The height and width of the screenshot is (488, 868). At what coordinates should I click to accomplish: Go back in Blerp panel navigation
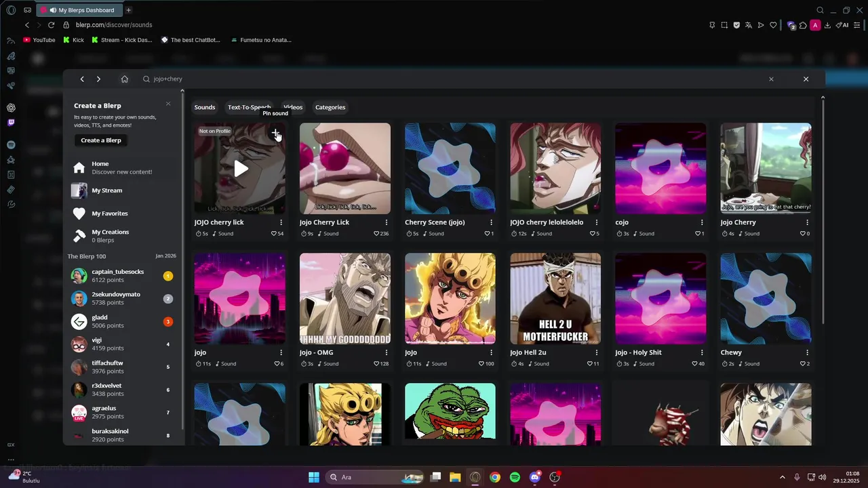[82, 79]
